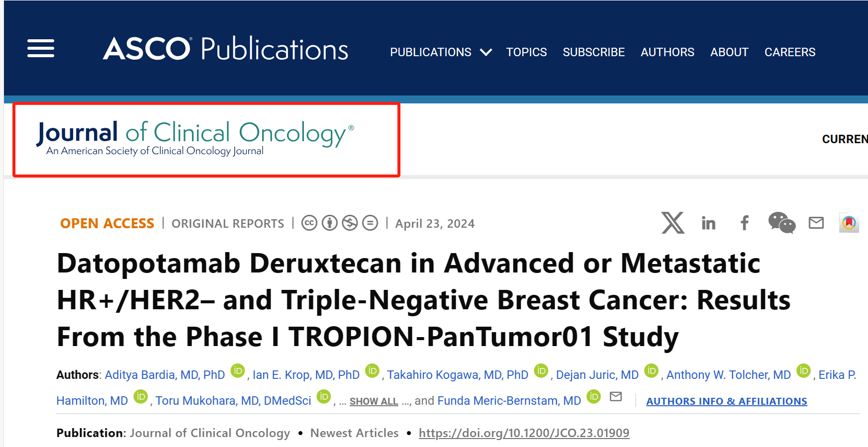Open Ian E. Krop author link

pyautogui.click(x=306, y=375)
